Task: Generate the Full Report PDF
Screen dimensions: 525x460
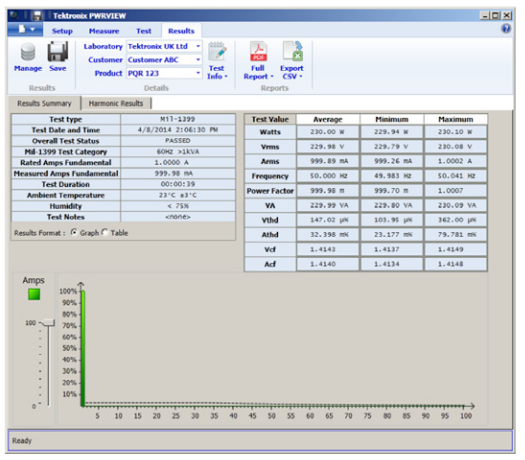Action: [258, 51]
